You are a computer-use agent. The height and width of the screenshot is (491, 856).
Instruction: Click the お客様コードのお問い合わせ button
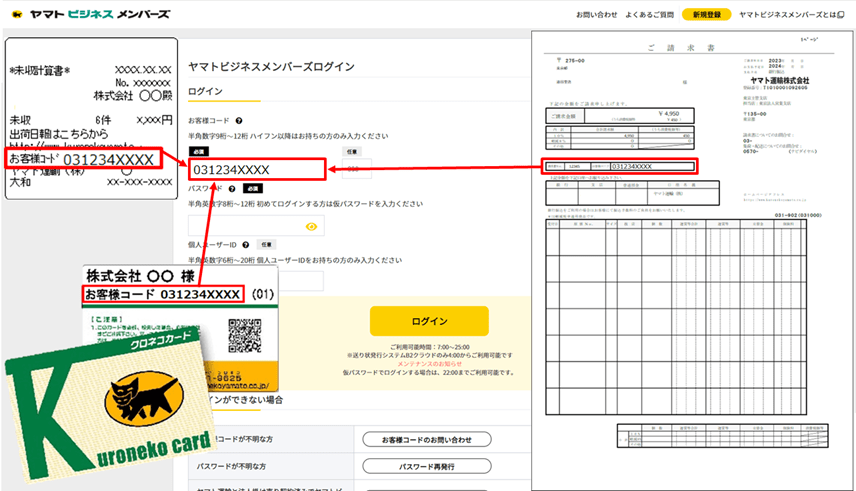point(427,439)
